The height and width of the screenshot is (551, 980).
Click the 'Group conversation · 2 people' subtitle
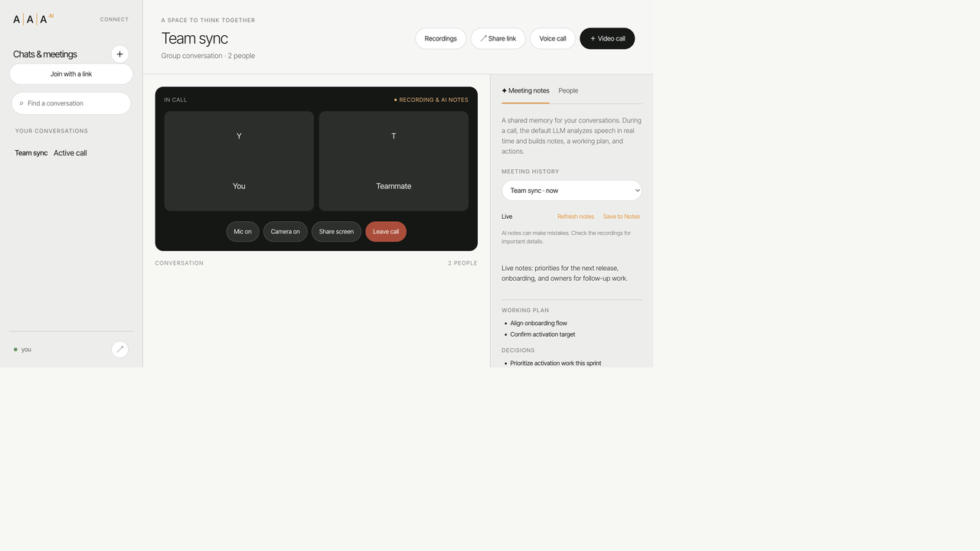[208, 56]
